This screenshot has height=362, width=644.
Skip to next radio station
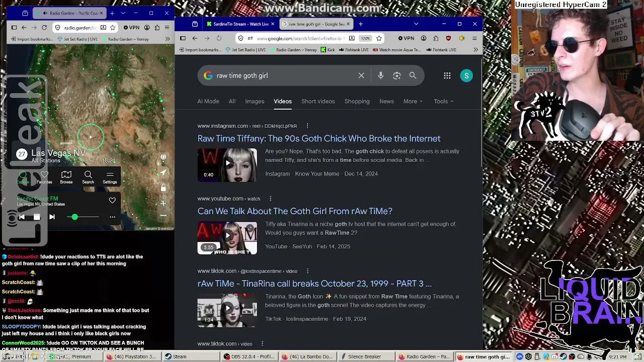coord(52,217)
